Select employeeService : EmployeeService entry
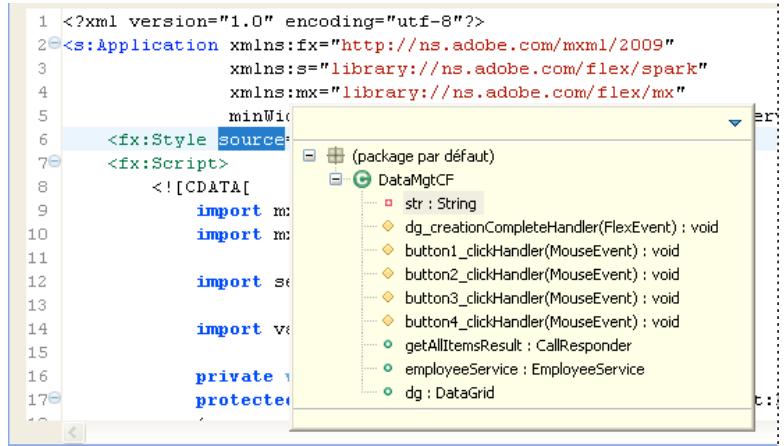The width and height of the screenshot is (784, 446). 524,370
